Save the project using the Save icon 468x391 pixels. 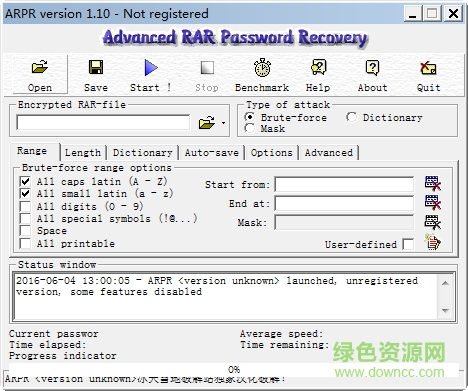tap(96, 75)
